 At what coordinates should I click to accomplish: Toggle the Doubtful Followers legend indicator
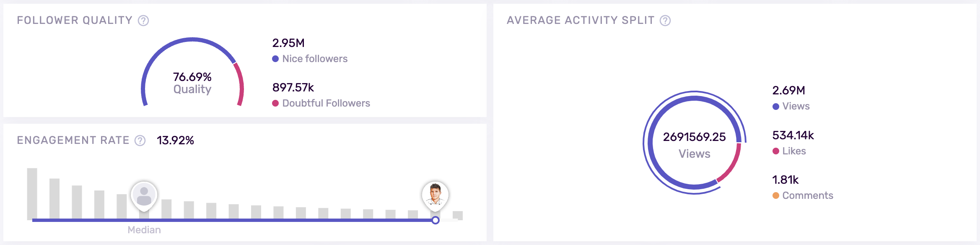tap(275, 103)
